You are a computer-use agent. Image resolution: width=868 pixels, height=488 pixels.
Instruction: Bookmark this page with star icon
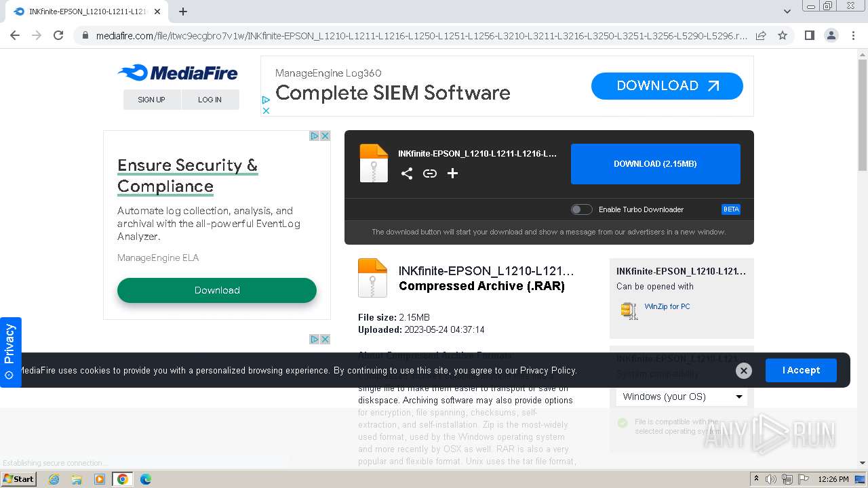(x=783, y=35)
